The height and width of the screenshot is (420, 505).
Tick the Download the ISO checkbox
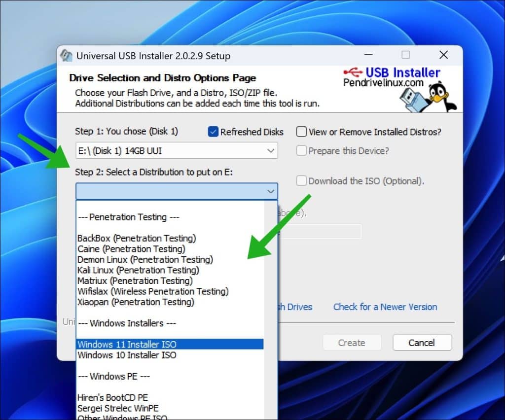pyautogui.click(x=301, y=181)
